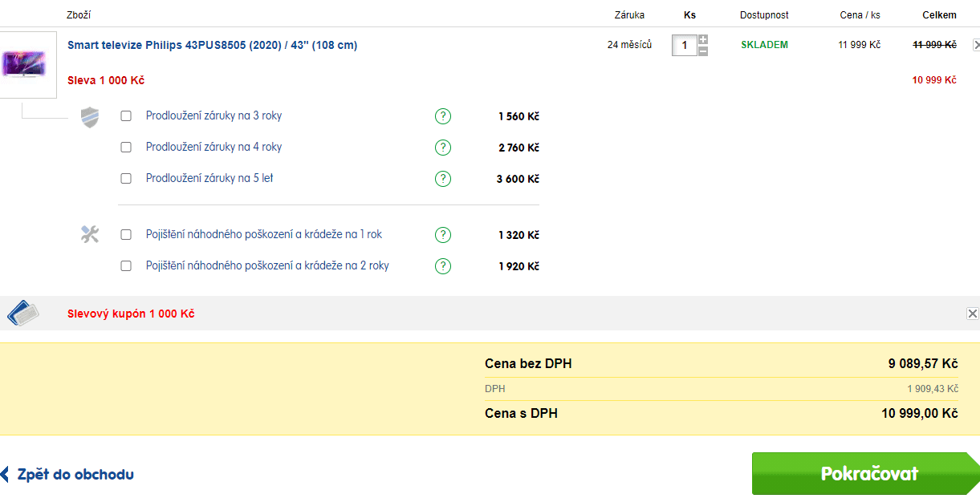The width and height of the screenshot is (980, 498).
Task: Enable insurance for 1 rok checkbox
Action: click(x=126, y=235)
